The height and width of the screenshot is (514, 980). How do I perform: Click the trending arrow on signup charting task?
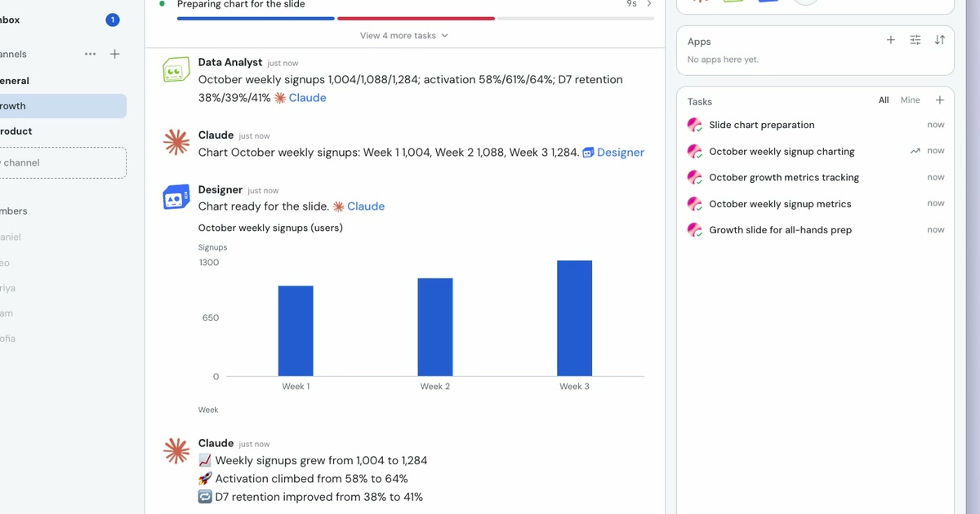[x=915, y=151]
